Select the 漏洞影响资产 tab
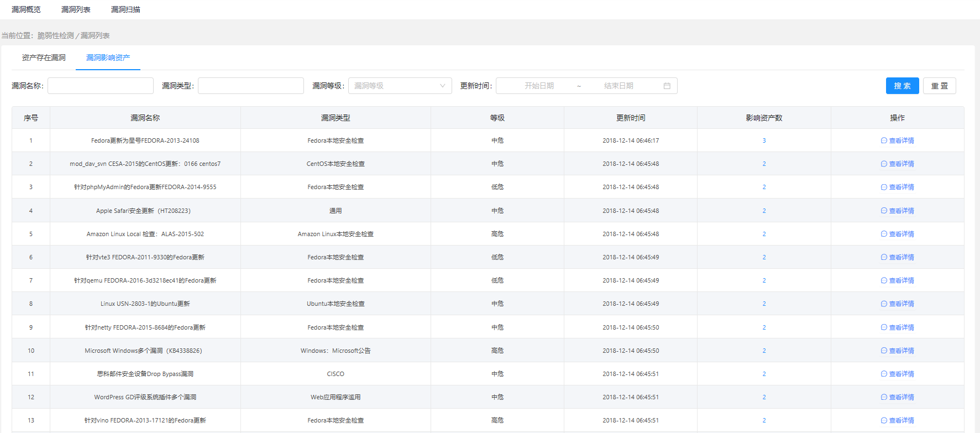 pyautogui.click(x=108, y=58)
